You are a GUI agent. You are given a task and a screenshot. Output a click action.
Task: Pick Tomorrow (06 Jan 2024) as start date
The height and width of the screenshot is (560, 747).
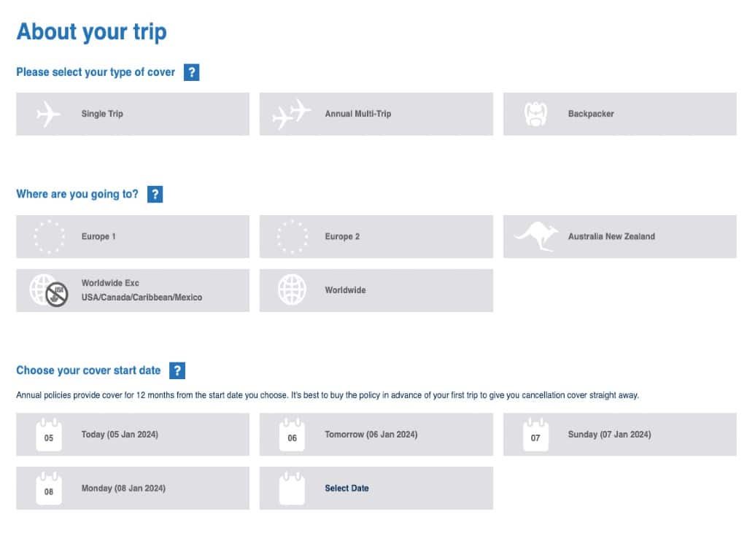point(376,435)
